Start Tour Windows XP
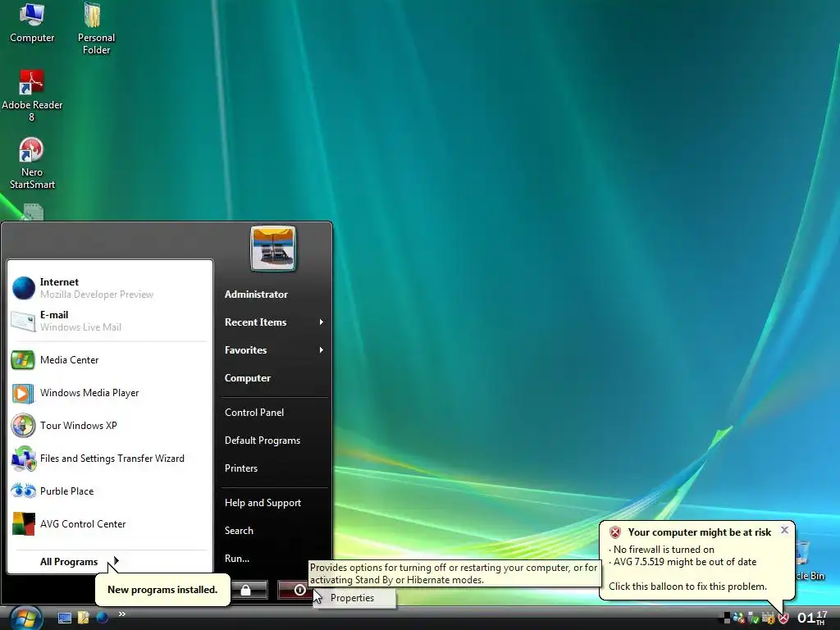The image size is (840, 630). (x=109, y=426)
